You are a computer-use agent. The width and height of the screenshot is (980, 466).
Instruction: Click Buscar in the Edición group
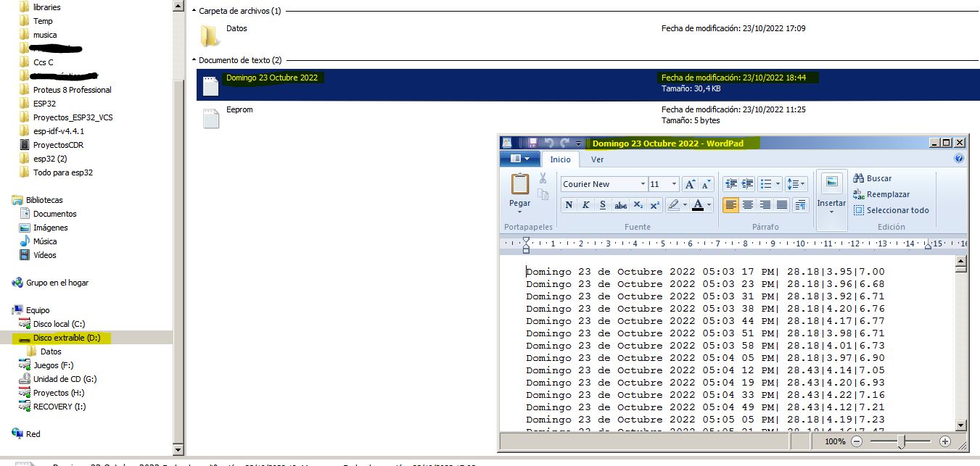tap(873, 178)
